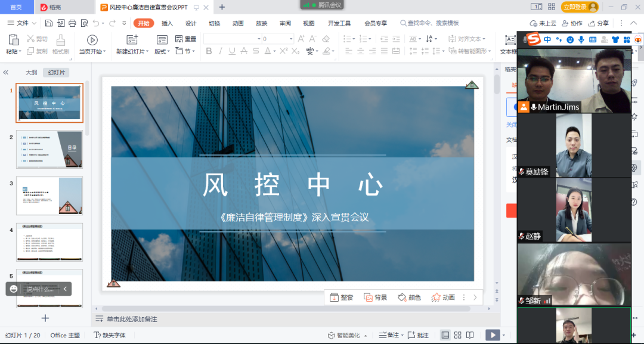The image size is (644, 344).
Task: Switch to the 插入 ribbon tab
Action: point(167,23)
